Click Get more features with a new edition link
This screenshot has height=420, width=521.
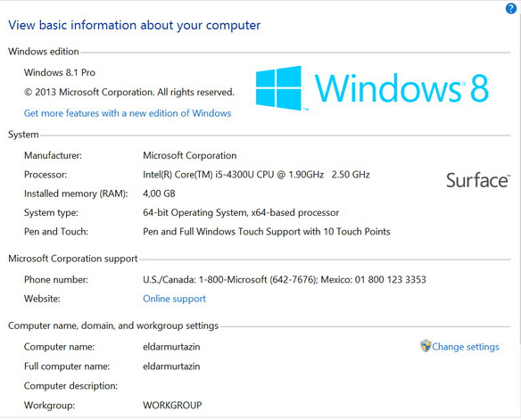coord(128,113)
